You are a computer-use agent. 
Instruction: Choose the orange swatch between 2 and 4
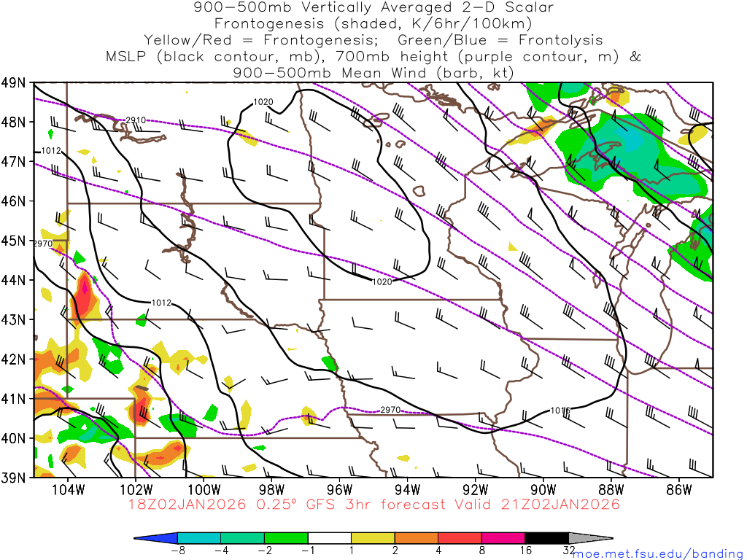[x=417, y=538]
